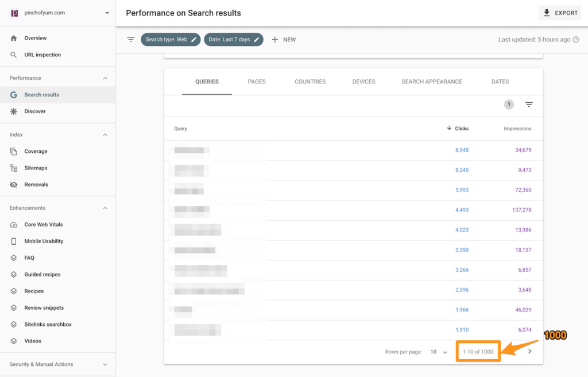Open the Discover report
Viewport: 588px width, 377px height.
click(x=35, y=111)
